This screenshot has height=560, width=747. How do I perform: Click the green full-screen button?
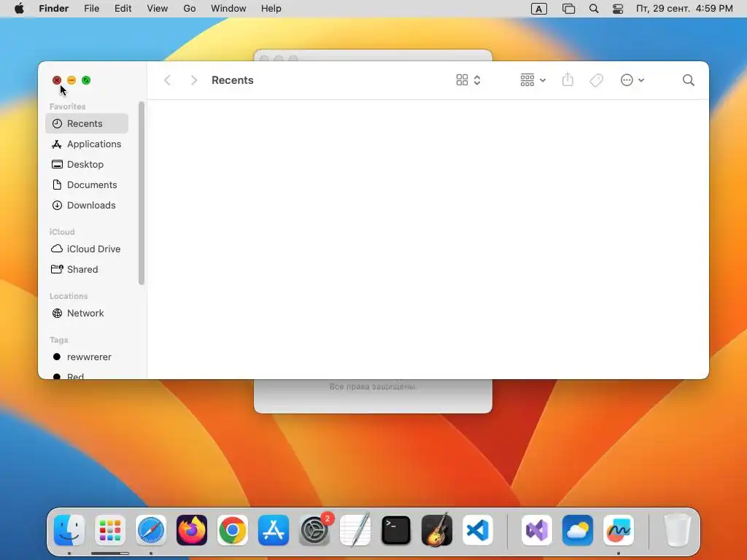[x=86, y=80]
